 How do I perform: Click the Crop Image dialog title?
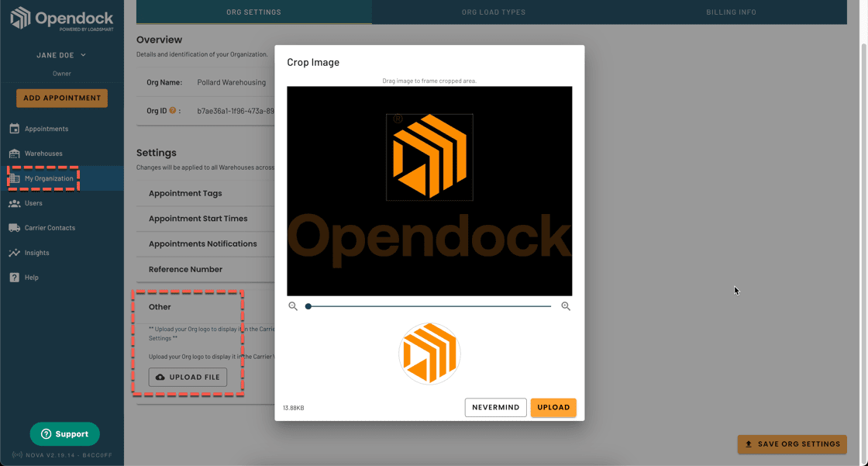313,63
